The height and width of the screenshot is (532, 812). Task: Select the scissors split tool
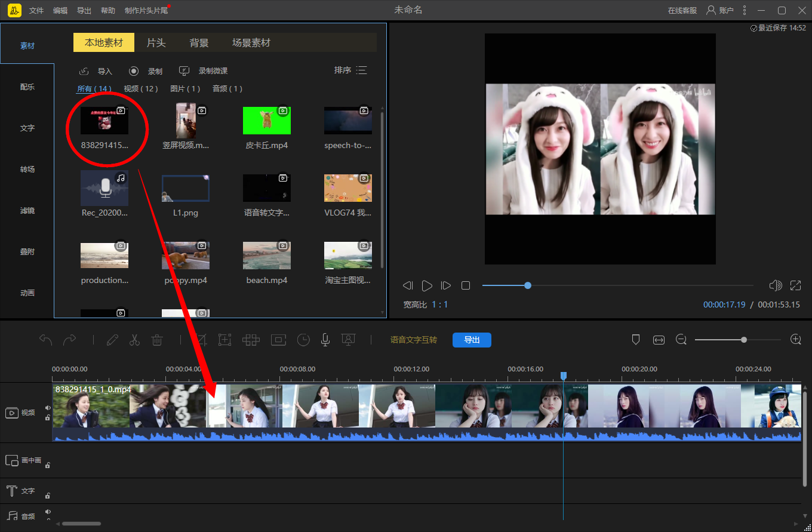pos(134,340)
